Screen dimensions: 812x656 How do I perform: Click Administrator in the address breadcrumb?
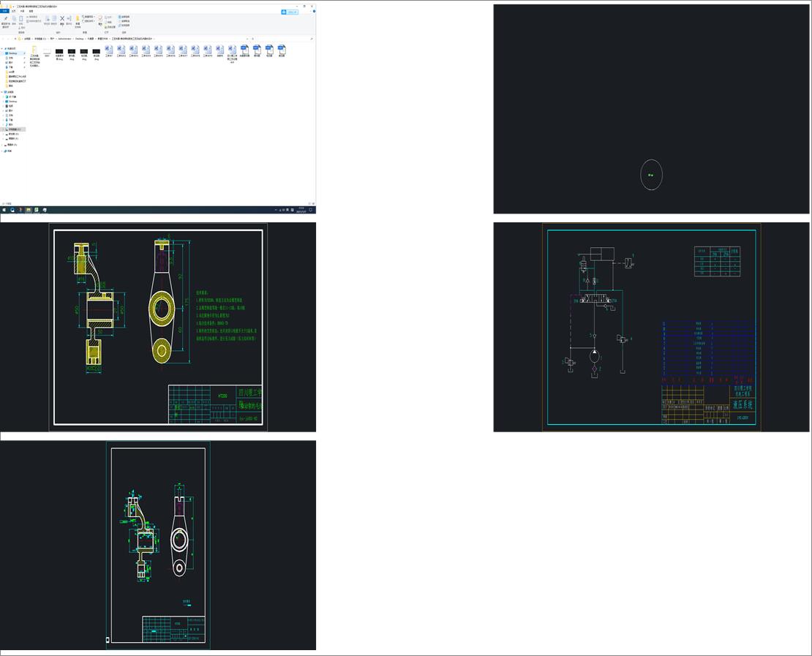coord(64,39)
